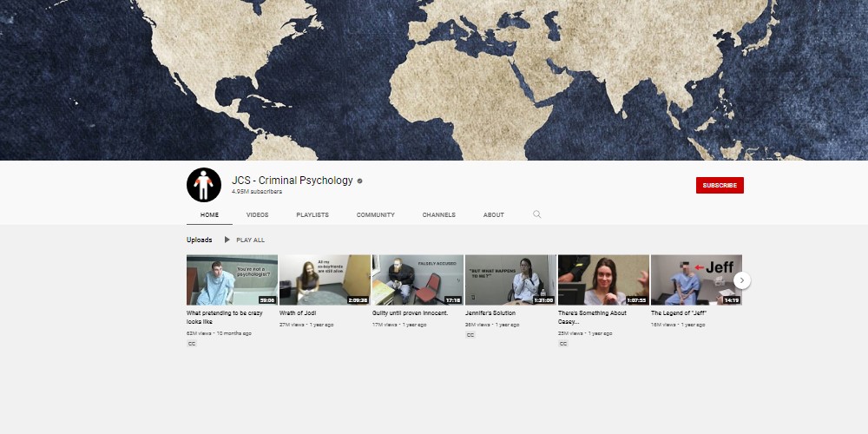Open 'What pretending to be crazy looks like' title

[x=225, y=317]
